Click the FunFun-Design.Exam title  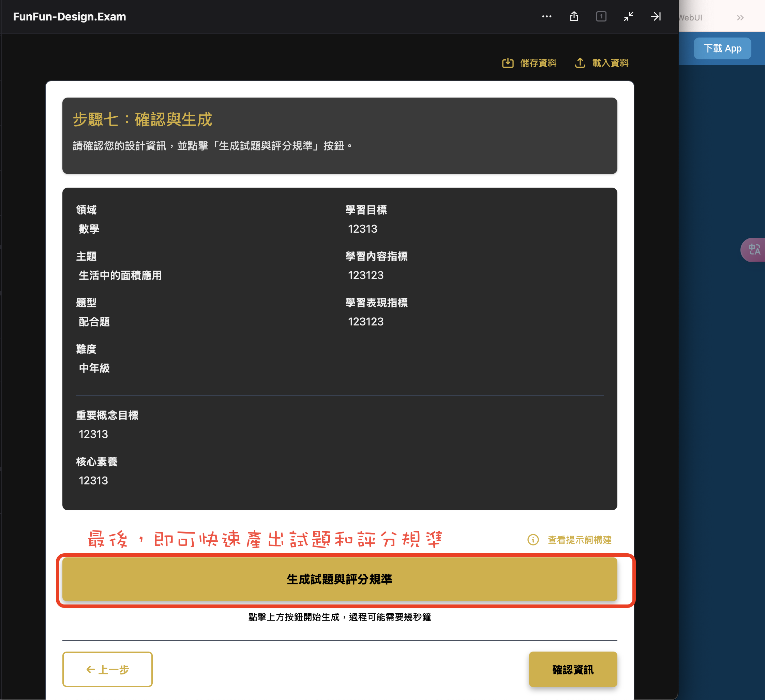70,16
